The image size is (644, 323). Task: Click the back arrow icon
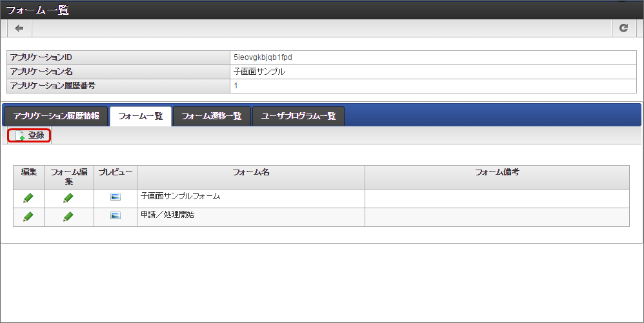(19, 28)
